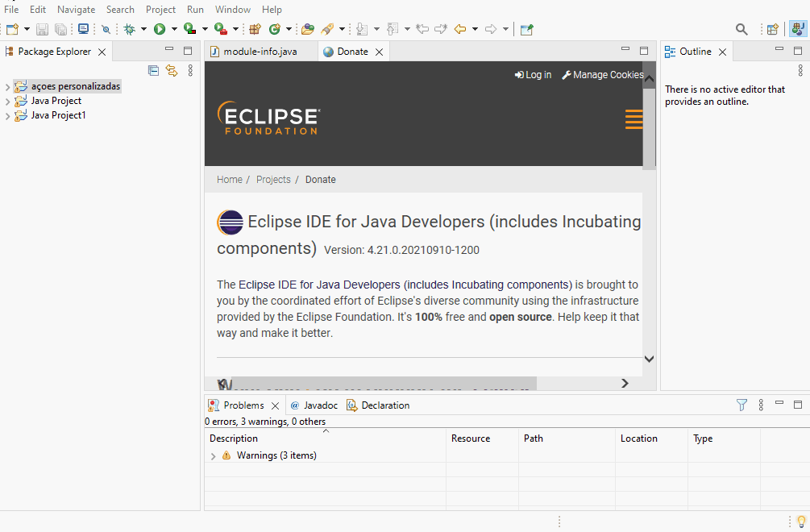Open the Navigate menu
The image size is (810, 532).
[x=76, y=10]
